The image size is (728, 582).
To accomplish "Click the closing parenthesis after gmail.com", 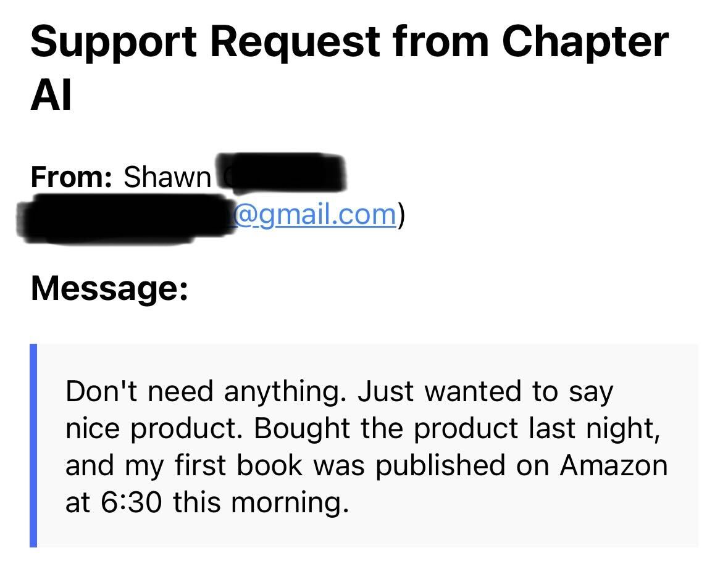I will pyautogui.click(x=401, y=215).
